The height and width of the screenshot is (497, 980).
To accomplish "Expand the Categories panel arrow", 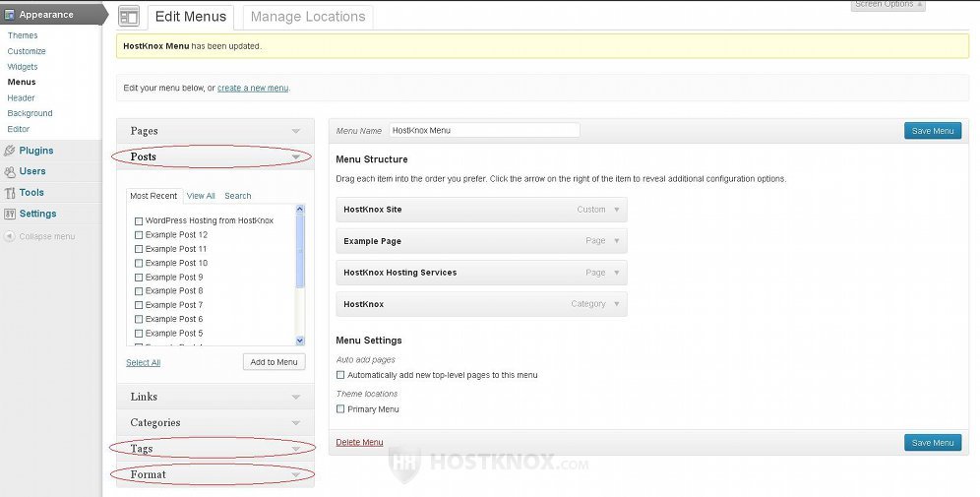I will click(295, 423).
